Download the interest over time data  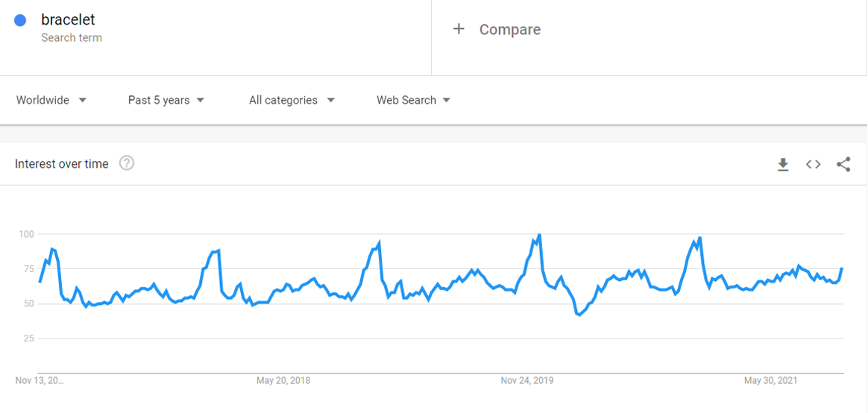coord(783,165)
